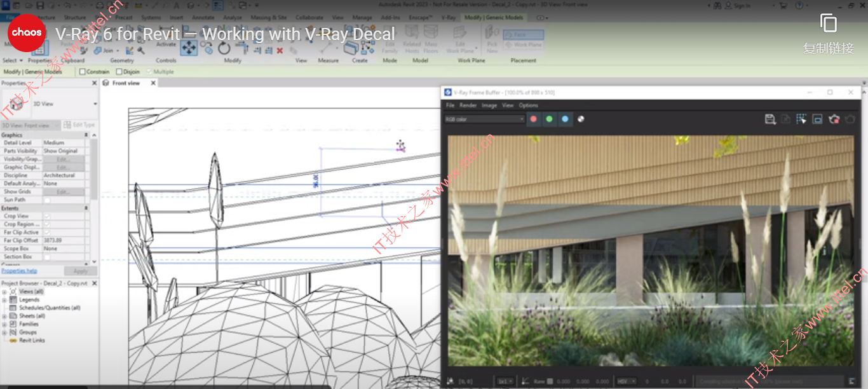Viewport: 868px width, 389px height.
Task: Close the Front view tab
Action: pos(153,83)
